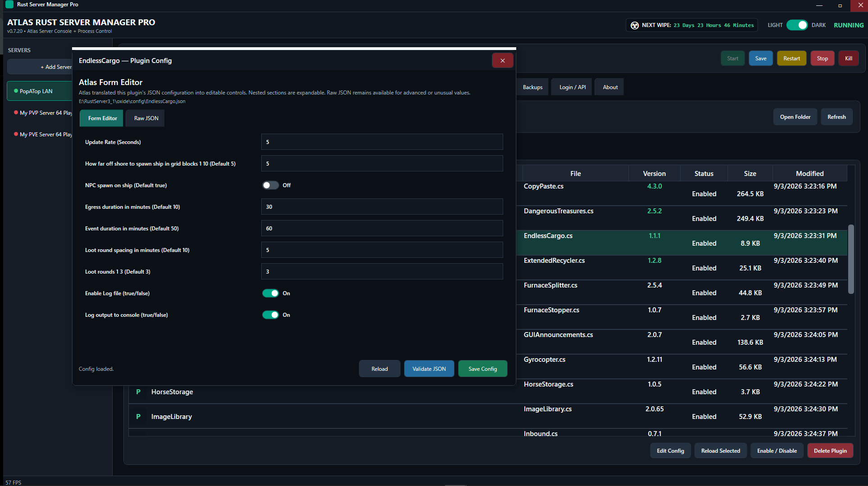Click the Update Rate (Seconds) input field
868x486 pixels.
pyautogui.click(x=382, y=142)
